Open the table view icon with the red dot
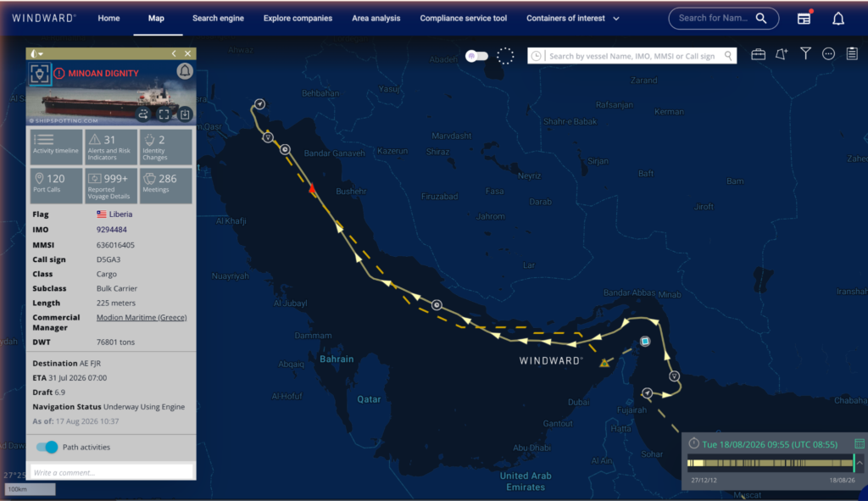 coord(804,18)
